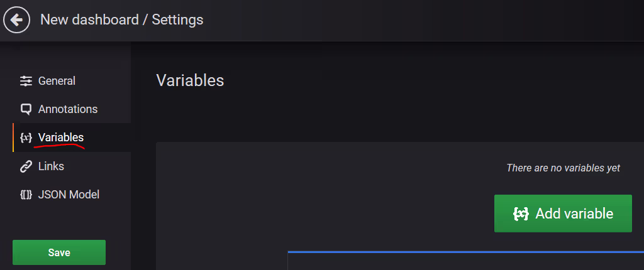
Task: Click the New dashboard / Settings title
Action: [122, 20]
